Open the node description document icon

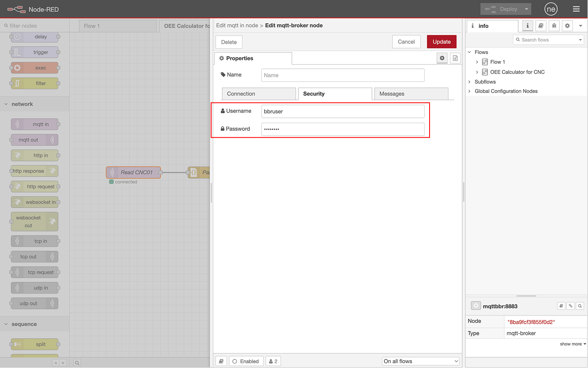click(x=455, y=58)
